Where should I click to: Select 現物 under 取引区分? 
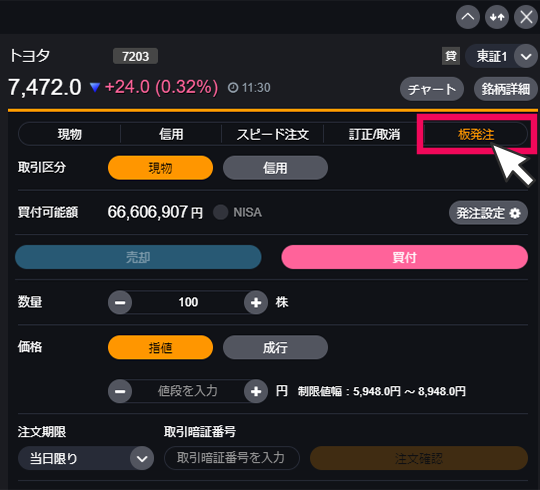coord(160,168)
